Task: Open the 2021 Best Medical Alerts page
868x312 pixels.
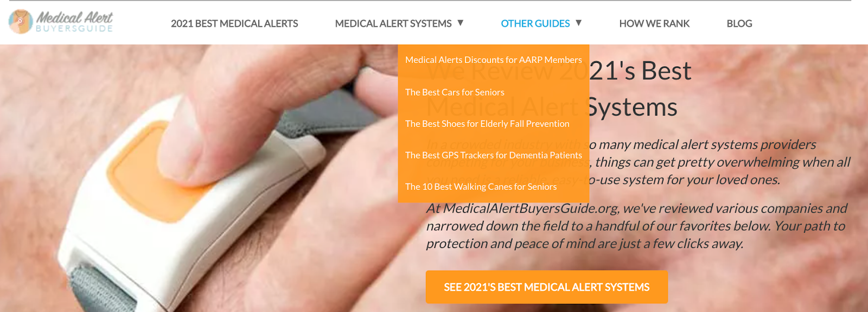Action: click(234, 23)
